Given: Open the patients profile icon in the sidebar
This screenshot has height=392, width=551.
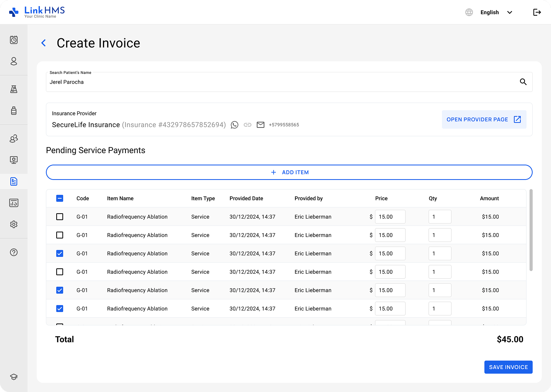Looking at the screenshot, I should pyautogui.click(x=14, y=61).
